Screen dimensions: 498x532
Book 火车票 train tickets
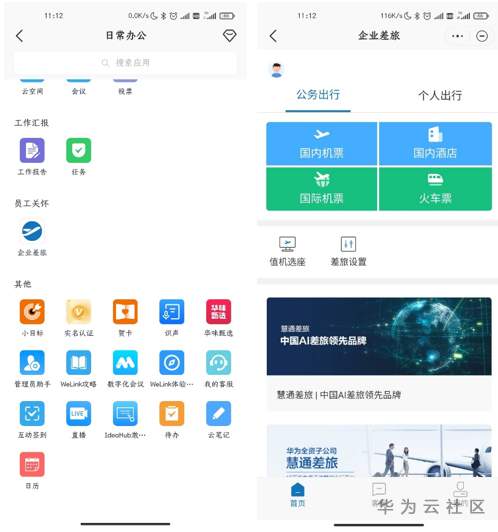(435, 189)
